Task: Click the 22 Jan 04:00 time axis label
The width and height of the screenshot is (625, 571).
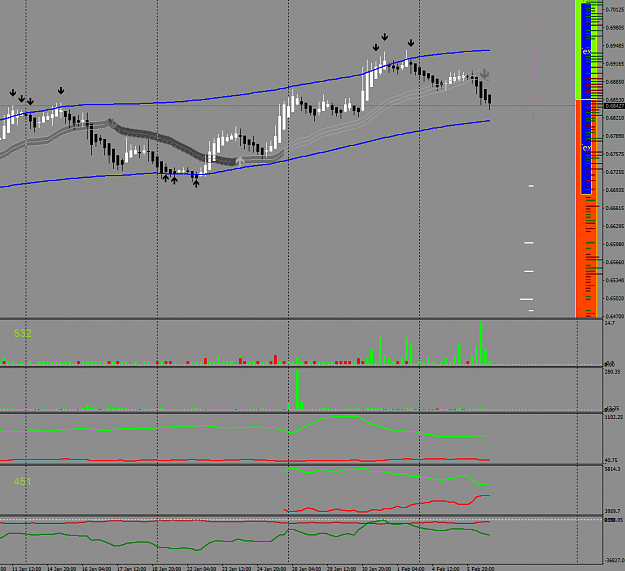Action: pyautogui.click(x=201, y=569)
